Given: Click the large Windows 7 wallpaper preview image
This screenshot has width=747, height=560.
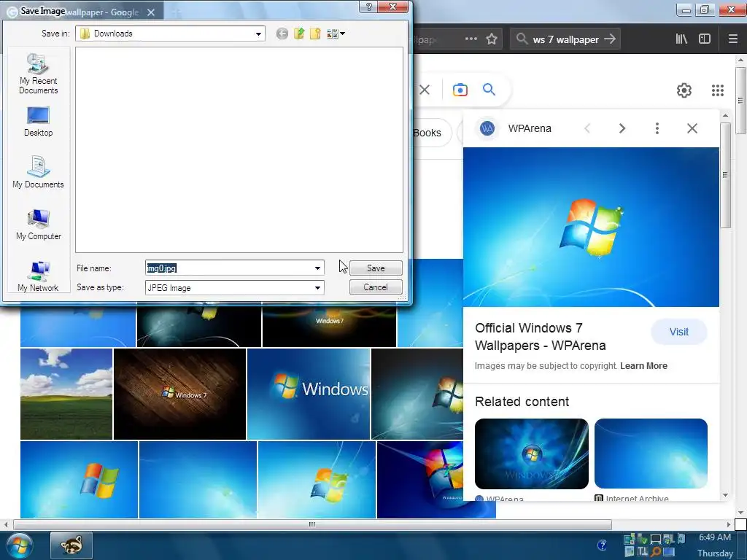Looking at the screenshot, I should click(591, 227).
